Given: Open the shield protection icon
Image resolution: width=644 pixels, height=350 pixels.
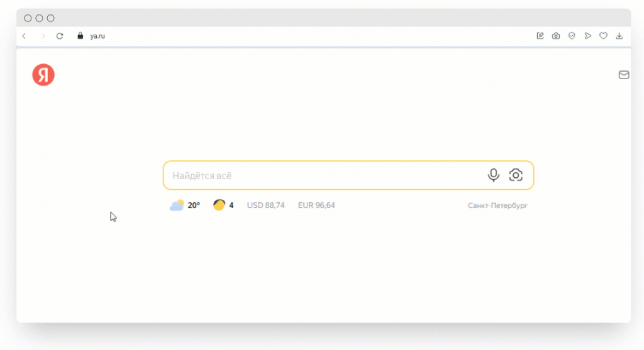Looking at the screenshot, I should click(572, 36).
